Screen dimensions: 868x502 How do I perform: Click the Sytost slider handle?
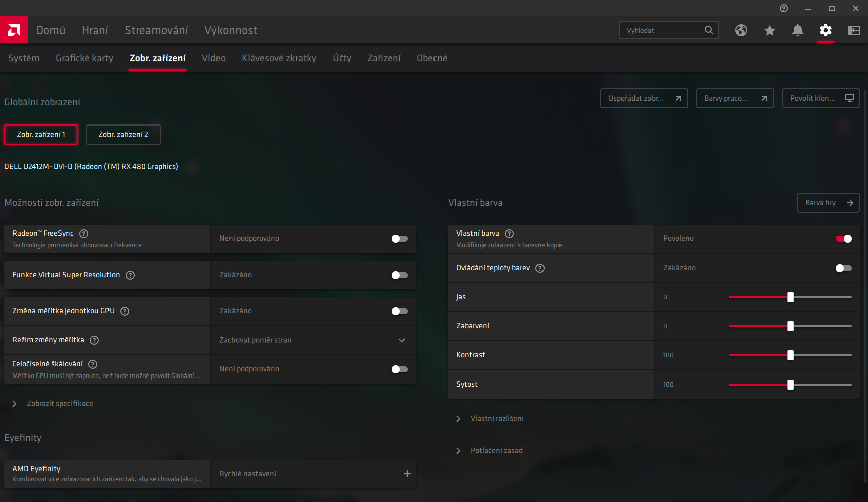(x=790, y=385)
